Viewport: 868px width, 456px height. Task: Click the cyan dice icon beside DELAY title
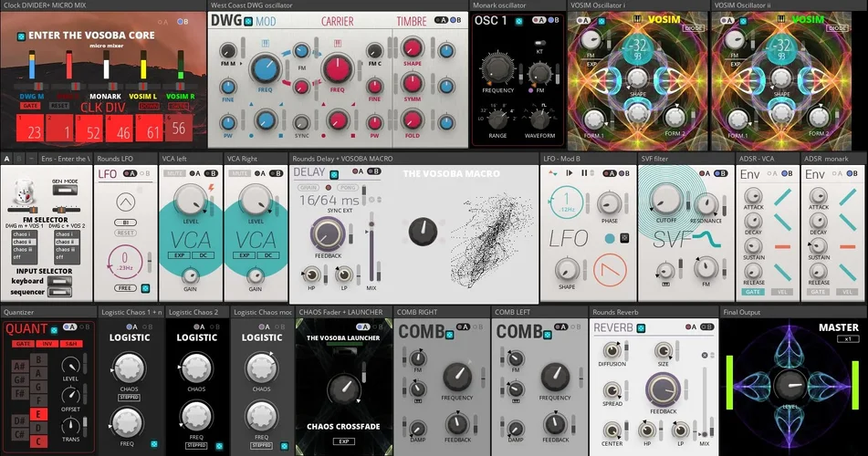pyautogui.click(x=334, y=174)
